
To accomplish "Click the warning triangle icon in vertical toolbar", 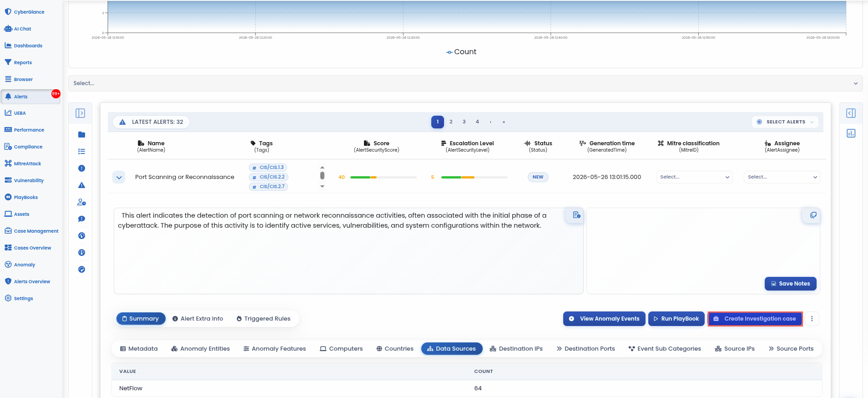I will tap(81, 185).
